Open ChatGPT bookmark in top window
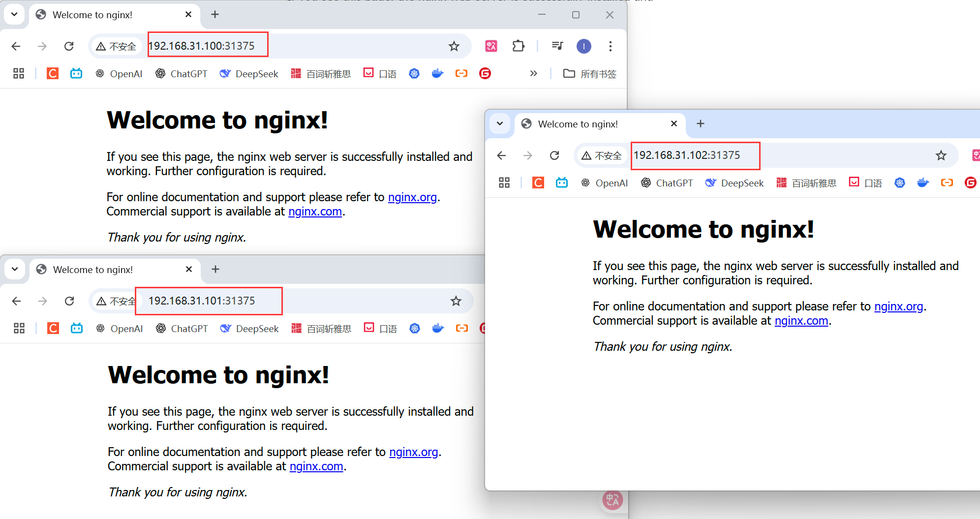The height and width of the screenshot is (519, 980). [x=182, y=74]
